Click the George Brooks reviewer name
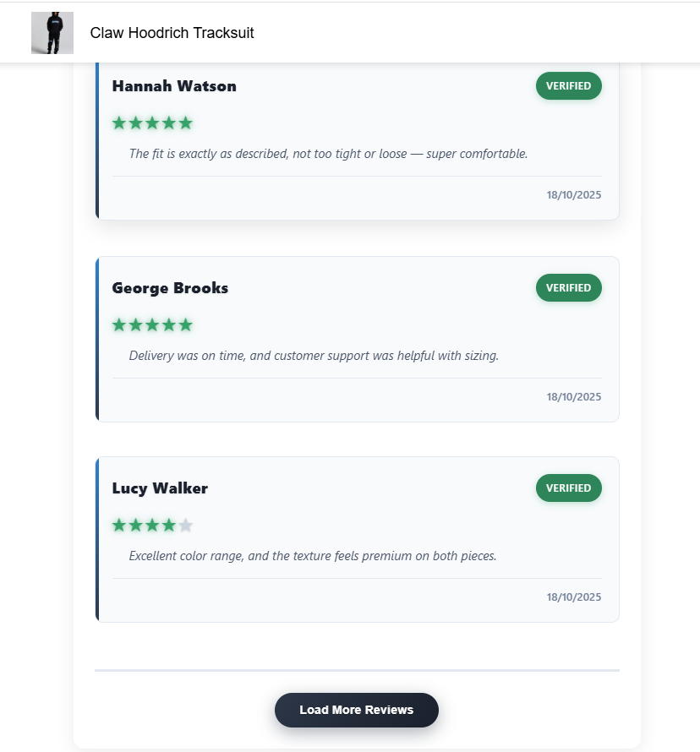The width and height of the screenshot is (700, 752). 170,288
